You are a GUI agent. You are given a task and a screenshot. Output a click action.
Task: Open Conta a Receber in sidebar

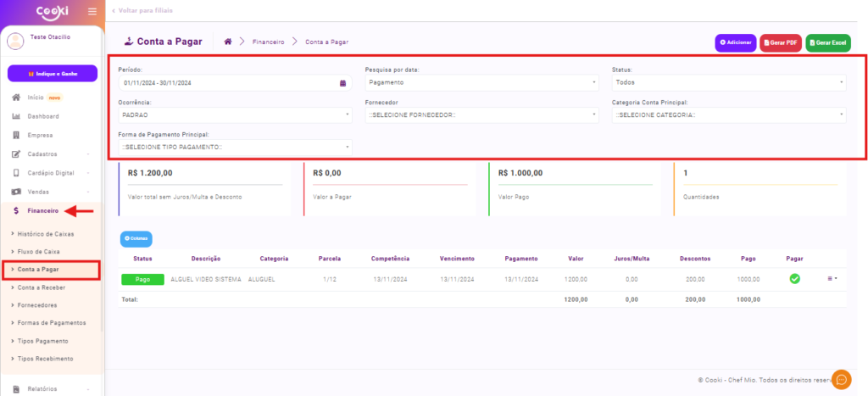pos(42,287)
